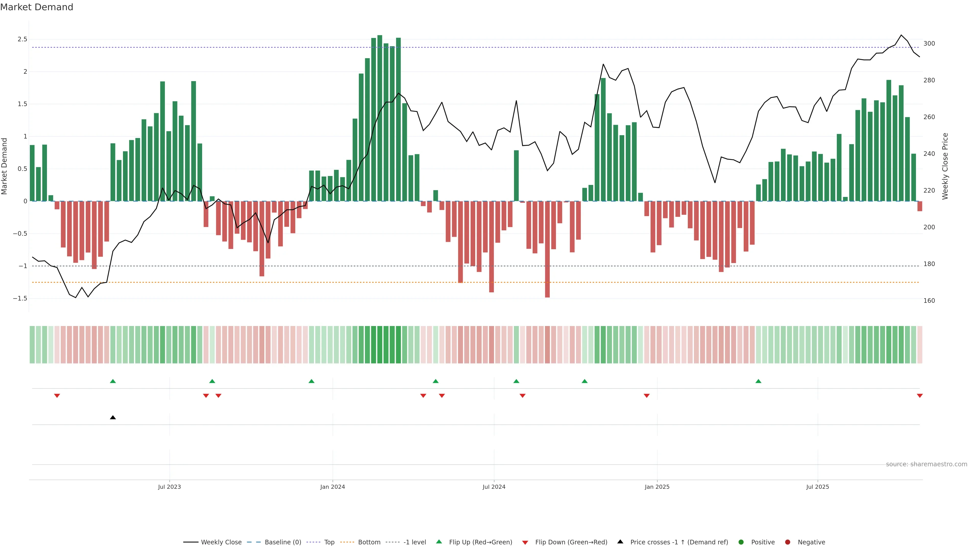This screenshot has width=980, height=551.
Task: Click green flip-up marker before Jan 2024
Action: pos(311,381)
